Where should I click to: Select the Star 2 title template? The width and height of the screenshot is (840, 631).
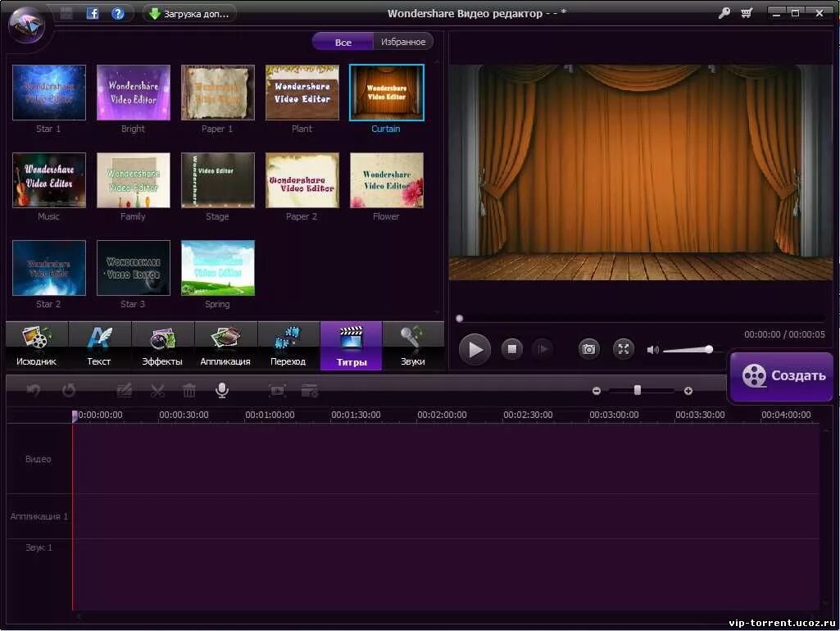(48, 268)
